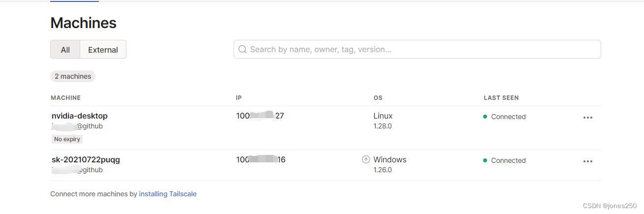
Task: Click the IP address of nvidia-desktop
Action: [260, 116]
